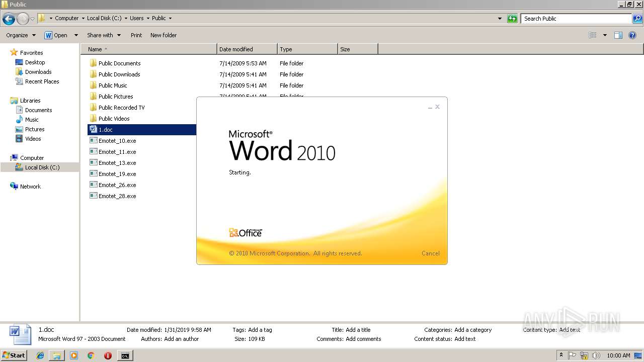
Task: Open the Videos library
Action: (x=33, y=139)
